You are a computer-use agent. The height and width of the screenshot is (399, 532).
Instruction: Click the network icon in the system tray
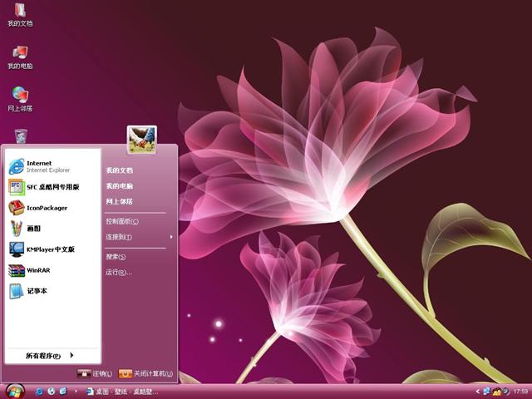[x=486, y=392]
